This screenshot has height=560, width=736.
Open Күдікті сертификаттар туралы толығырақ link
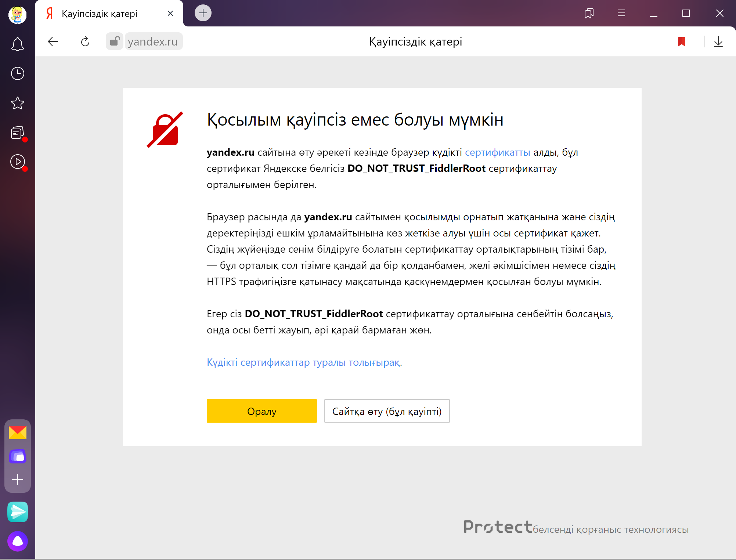[303, 362]
